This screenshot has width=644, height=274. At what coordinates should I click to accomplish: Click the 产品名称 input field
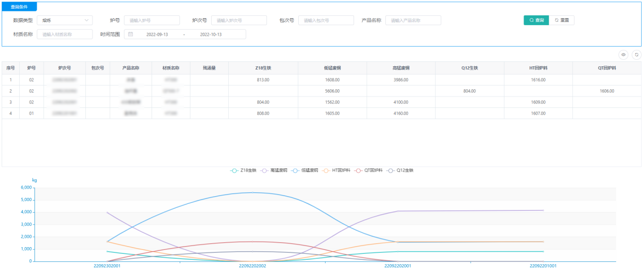coord(413,20)
